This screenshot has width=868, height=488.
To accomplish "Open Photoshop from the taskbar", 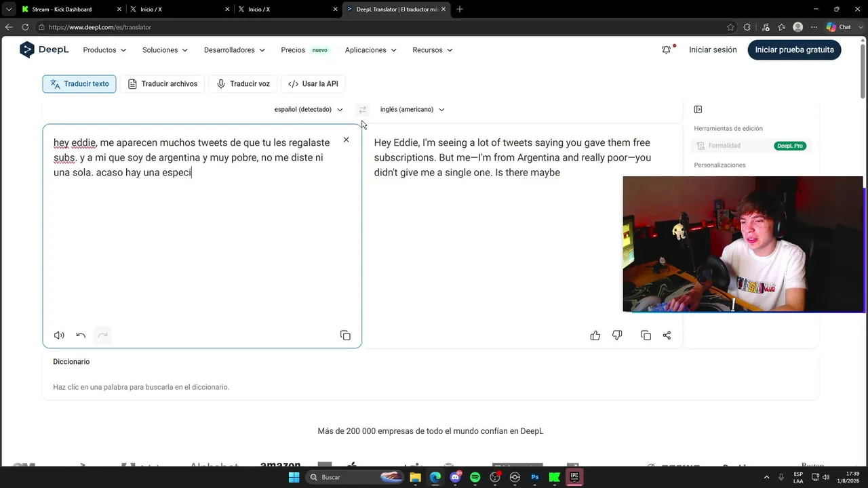I will tap(535, 477).
